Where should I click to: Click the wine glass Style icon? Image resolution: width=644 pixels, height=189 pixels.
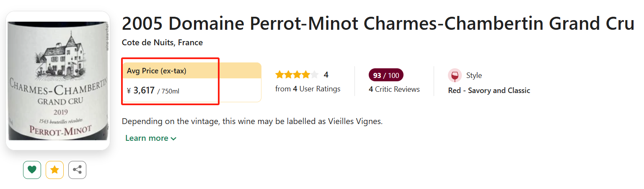coord(455,76)
